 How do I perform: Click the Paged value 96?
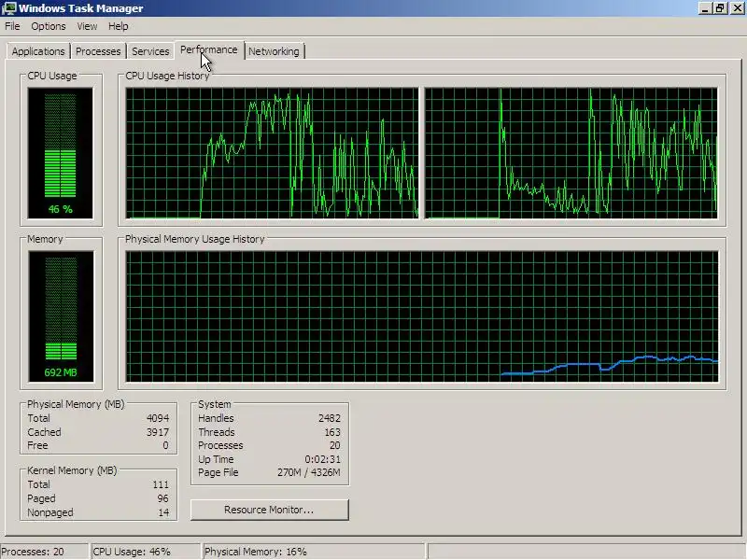(x=162, y=498)
